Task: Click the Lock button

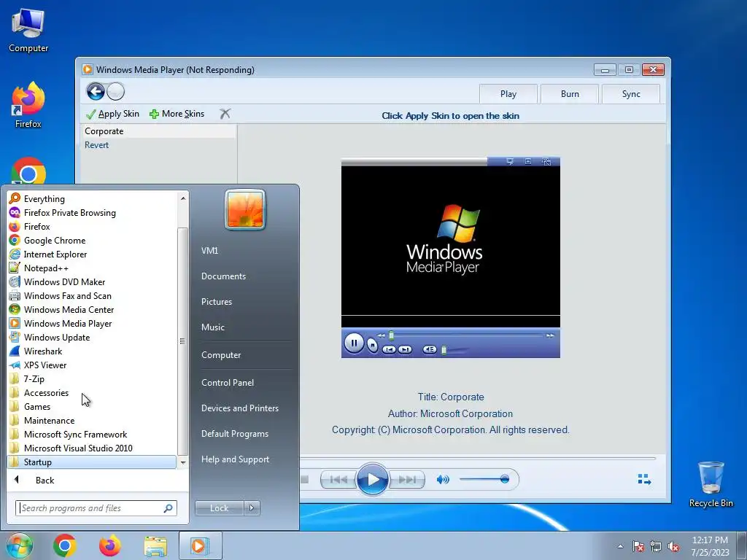Action: point(219,508)
